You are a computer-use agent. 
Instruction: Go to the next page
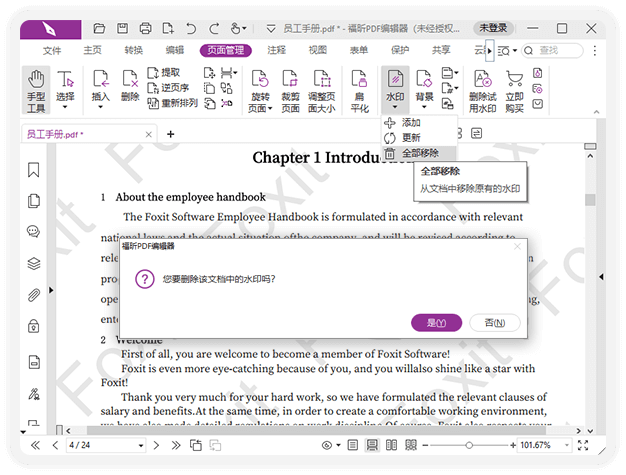coord(156,445)
